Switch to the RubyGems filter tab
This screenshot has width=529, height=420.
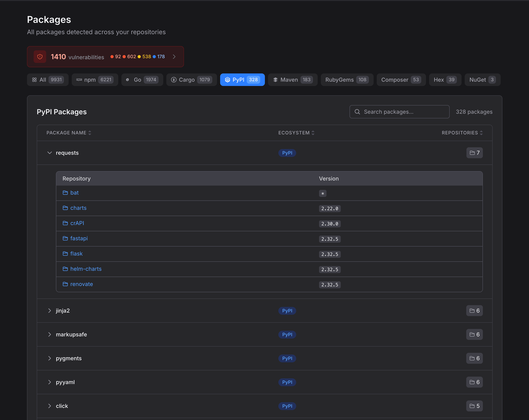tap(347, 80)
